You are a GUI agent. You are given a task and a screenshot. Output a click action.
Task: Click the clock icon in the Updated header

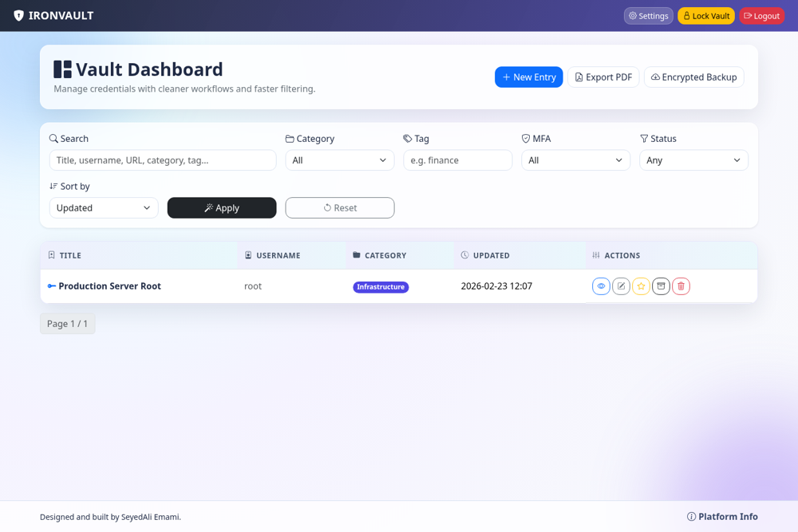pyautogui.click(x=464, y=254)
